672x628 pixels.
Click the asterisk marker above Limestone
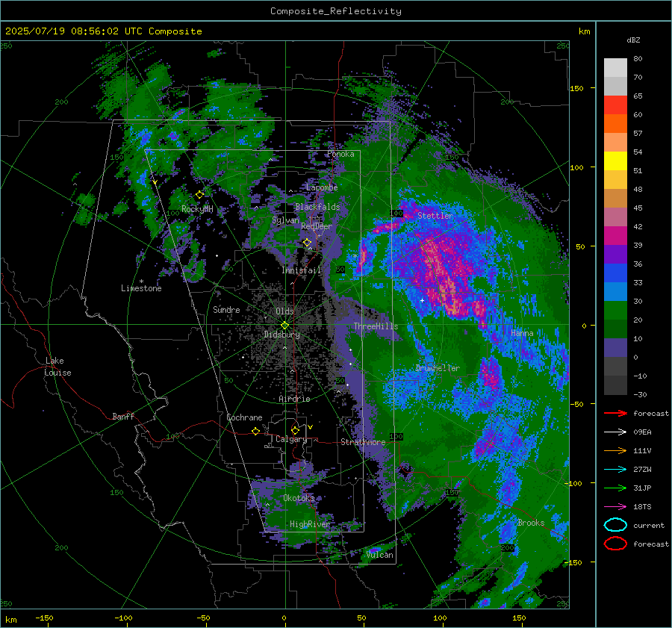tap(141, 282)
